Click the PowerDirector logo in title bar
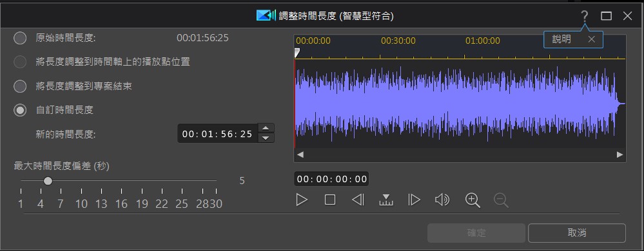Screen dimensions: 644x251 click(266, 16)
